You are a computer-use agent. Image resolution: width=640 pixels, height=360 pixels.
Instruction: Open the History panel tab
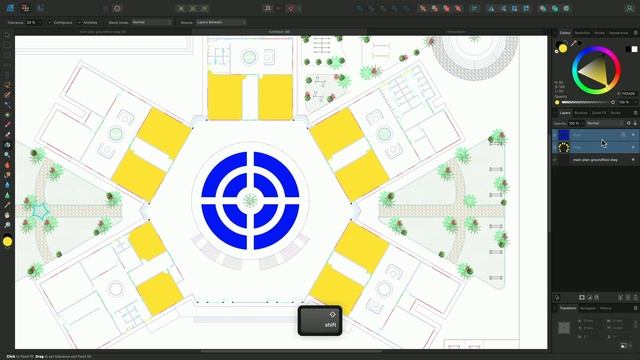(606, 308)
